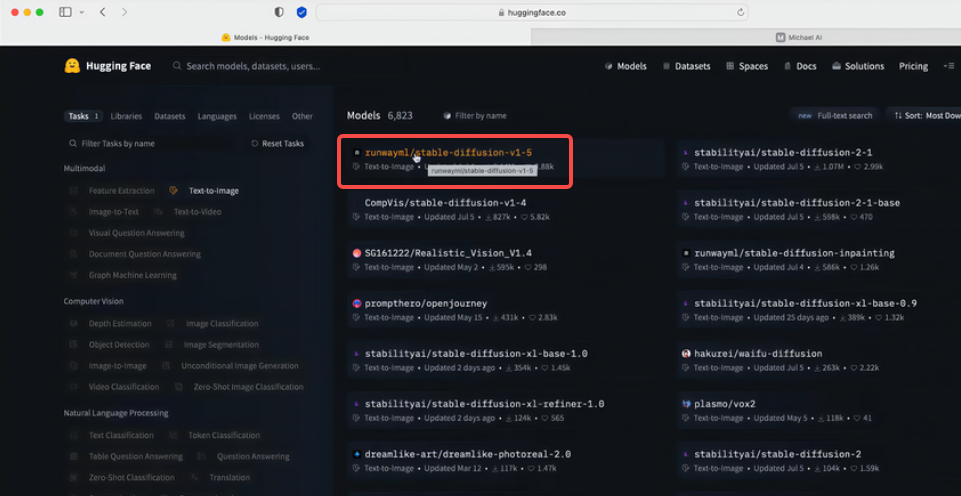This screenshot has width=961, height=496.
Task: Click the Unconditional Image Generation task icon
Action: click(x=165, y=365)
